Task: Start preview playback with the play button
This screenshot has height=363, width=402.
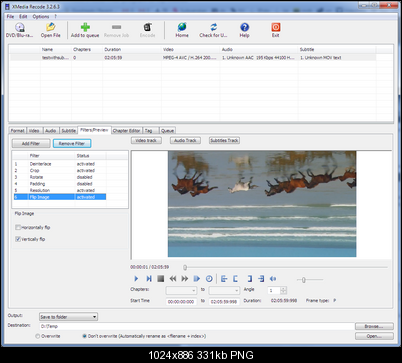Action: click(136, 279)
